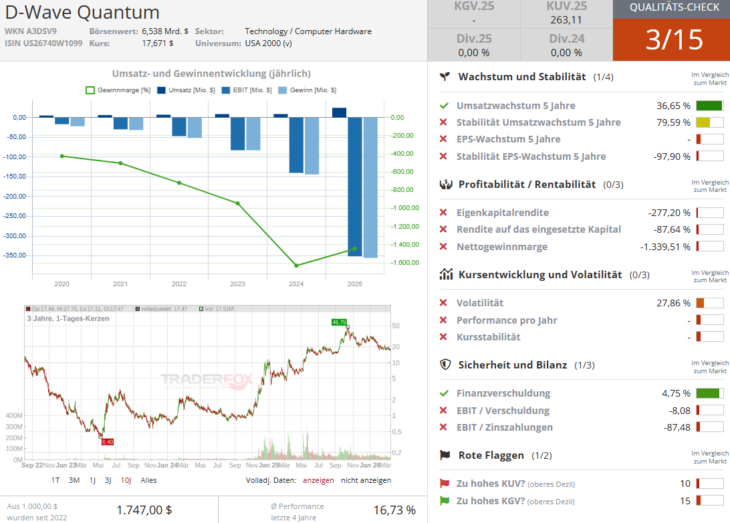Click 'anzeigen' for Volladj. Daten
The width and height of the screenshot is (730, 523).
pyautogui.click(x=317, y=480)
